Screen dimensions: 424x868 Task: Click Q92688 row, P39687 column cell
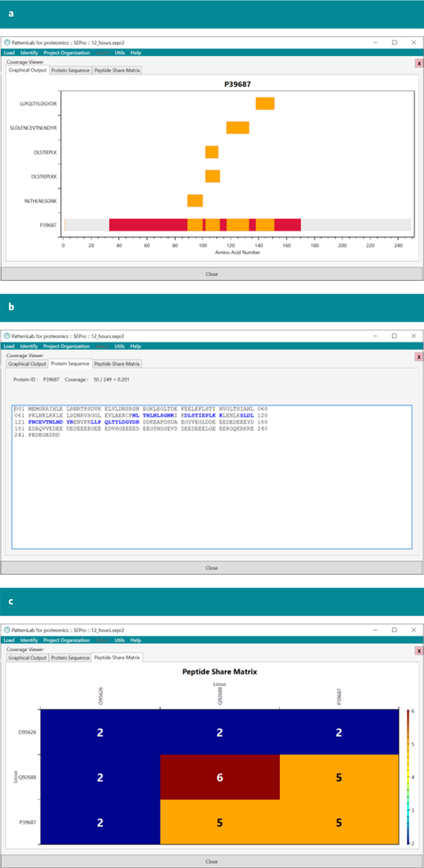click(339, 777)
